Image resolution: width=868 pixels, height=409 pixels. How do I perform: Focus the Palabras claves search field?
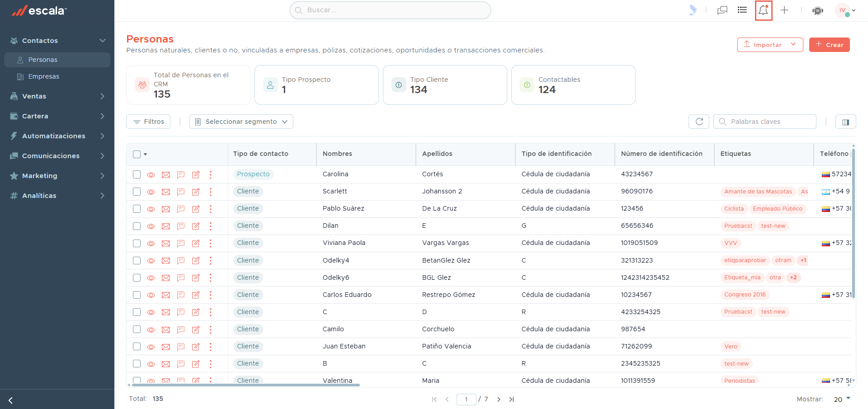765,122
